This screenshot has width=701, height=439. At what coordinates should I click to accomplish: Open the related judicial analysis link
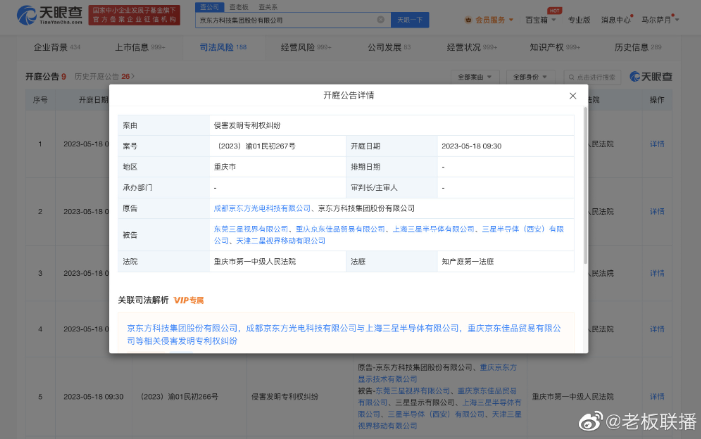(x=343, y=334)
